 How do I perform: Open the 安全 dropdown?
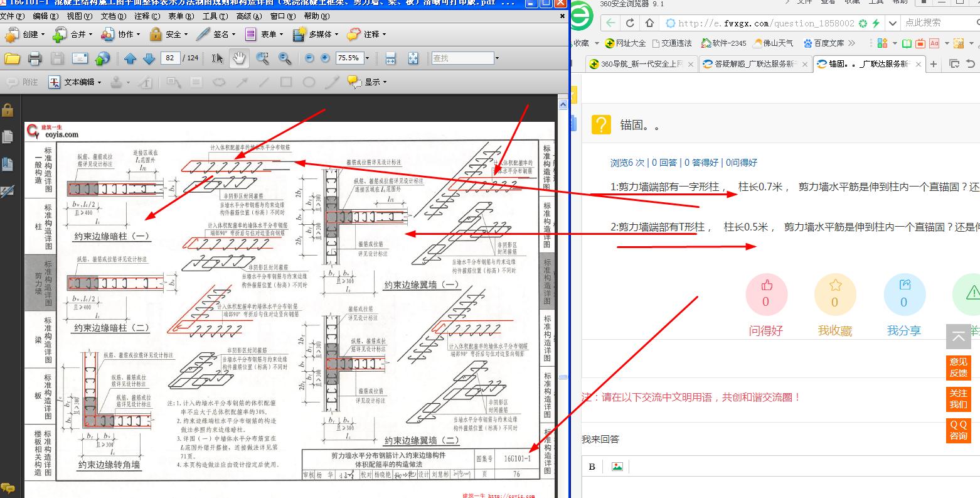pyautogui.click(x=169, y=35)
